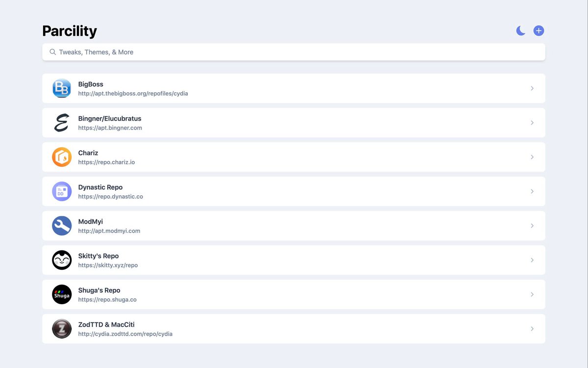Screen dimensions: 588x368
Task: Open Bingner/Elucubratus via its chevron
Action: click(x=532, y=123)
